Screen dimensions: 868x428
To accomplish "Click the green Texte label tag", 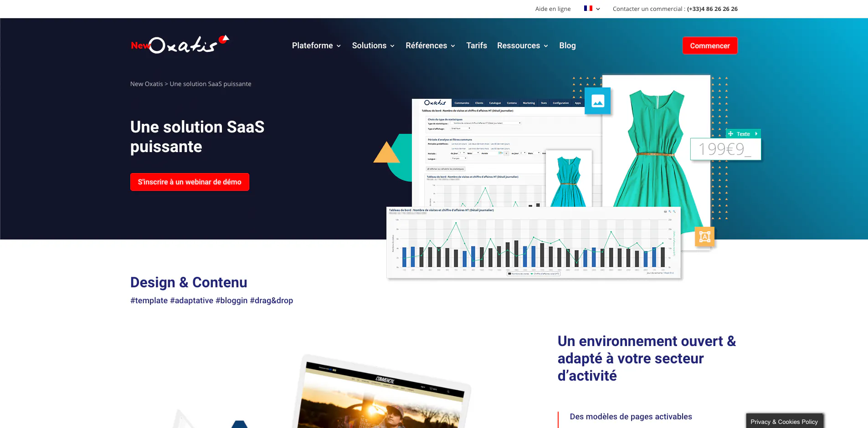I will (x=743, y=134).
